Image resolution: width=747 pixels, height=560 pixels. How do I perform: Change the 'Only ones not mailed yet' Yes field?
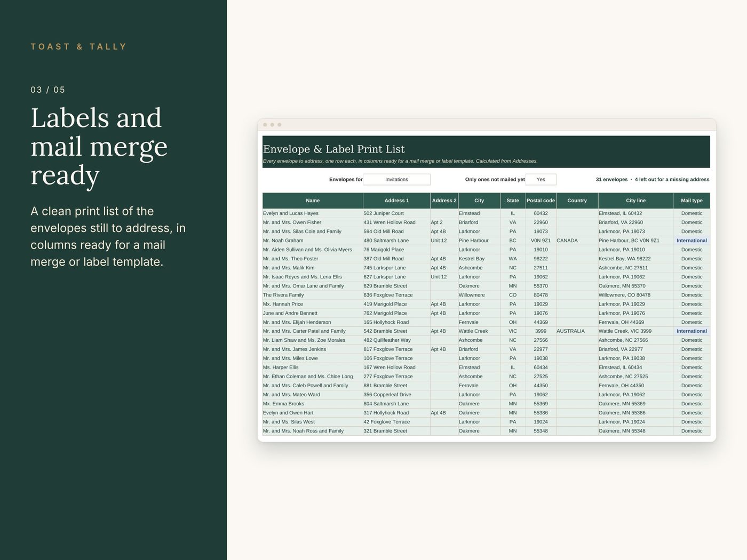pos(541,180)
